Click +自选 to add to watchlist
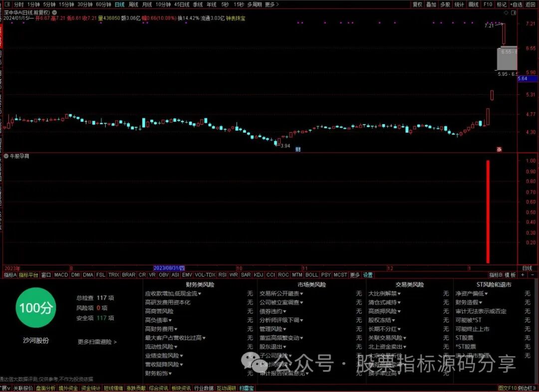 click(x=517, y=4)
